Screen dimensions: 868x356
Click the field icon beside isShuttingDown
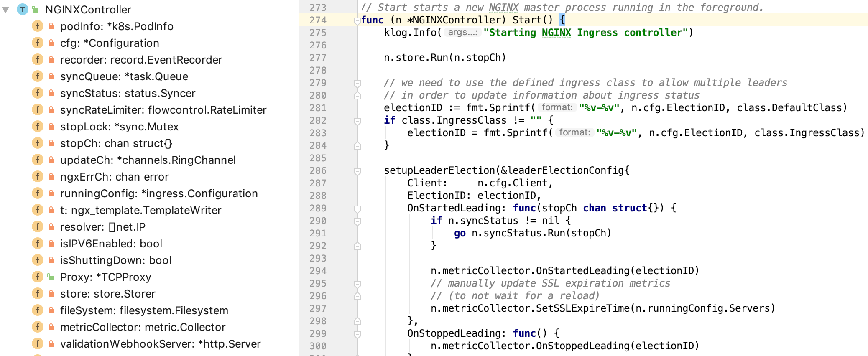(x=38, y=260)
